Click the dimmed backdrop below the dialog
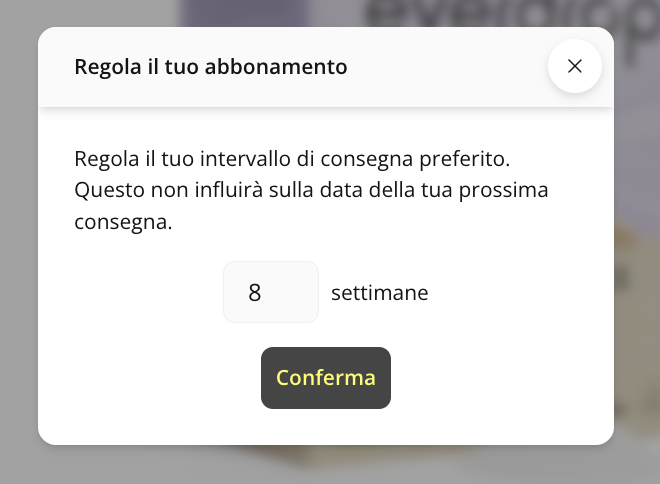 pos(330,465)
